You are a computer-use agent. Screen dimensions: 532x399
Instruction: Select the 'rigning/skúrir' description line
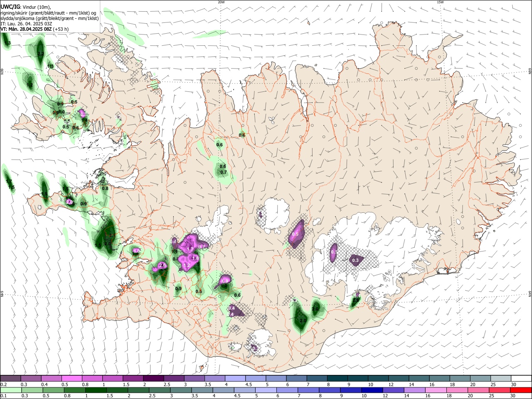click(48, 13)
